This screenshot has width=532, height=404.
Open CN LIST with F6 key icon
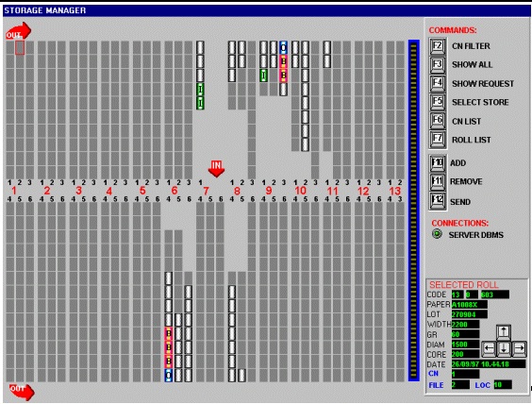tap(438, 121)
